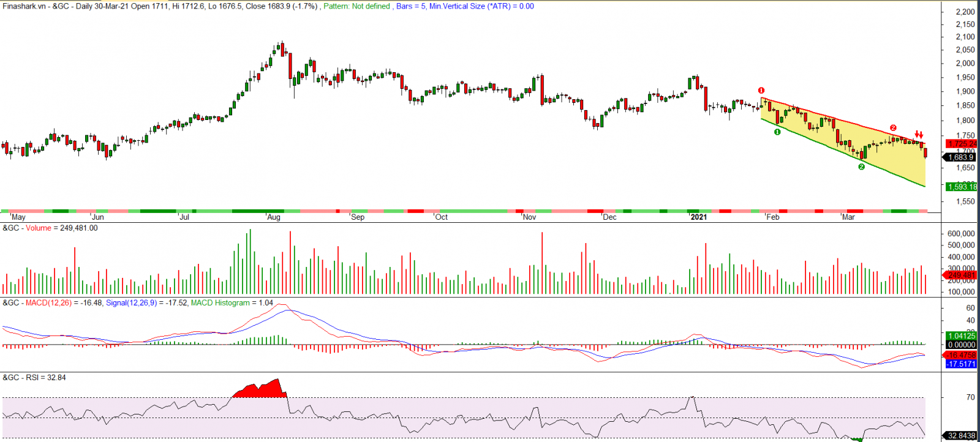Image resolution: width=980 pixels, height=442 pixels.
Task: Click the 1,800 price axis label
Action: coord(965,121)
